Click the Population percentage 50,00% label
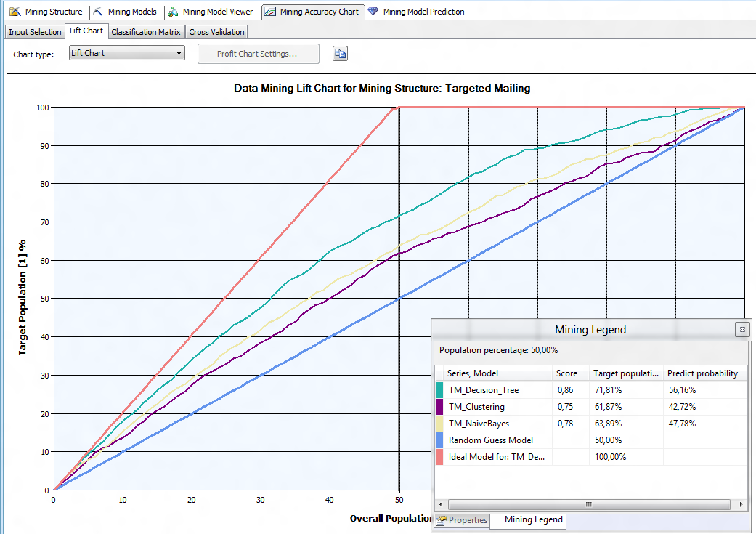The width and height of the screenshot is (756, 534). (498, 350)
